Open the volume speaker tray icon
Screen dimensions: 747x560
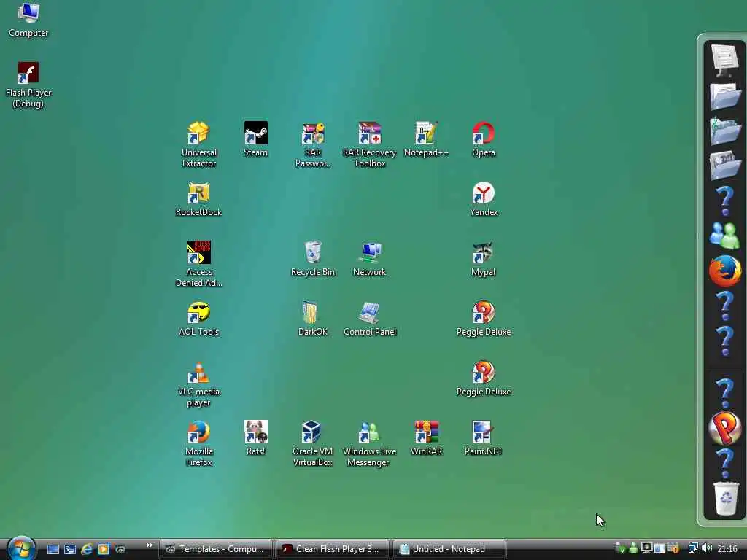[707, 548]
